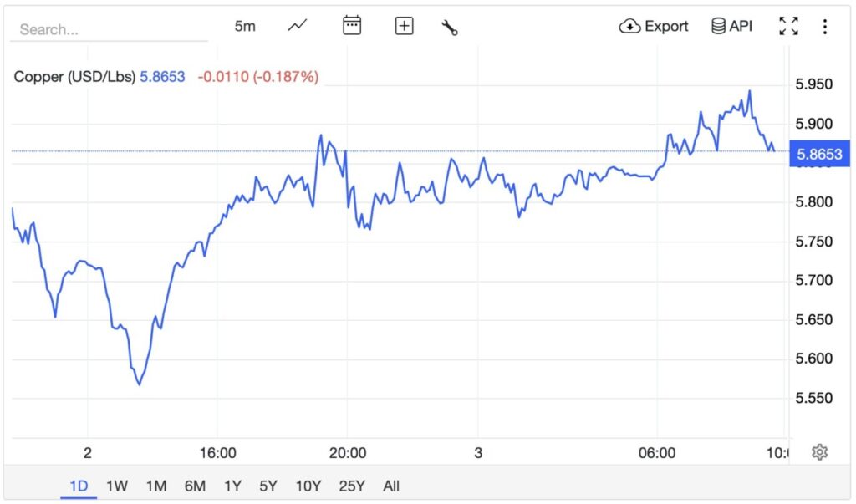Viewport: 856px width, 504px height.
Task: Open the chart tools wrench icon
Action: tap(450, 26)
